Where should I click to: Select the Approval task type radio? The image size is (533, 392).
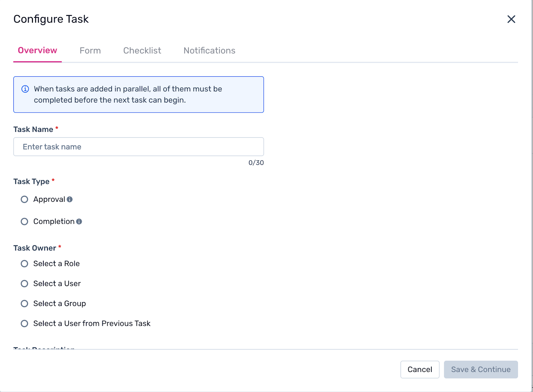24,199
